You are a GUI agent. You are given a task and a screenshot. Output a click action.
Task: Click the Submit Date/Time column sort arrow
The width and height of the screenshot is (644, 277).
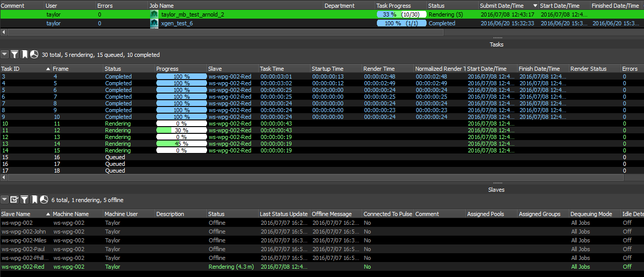[x=535, y=6]
